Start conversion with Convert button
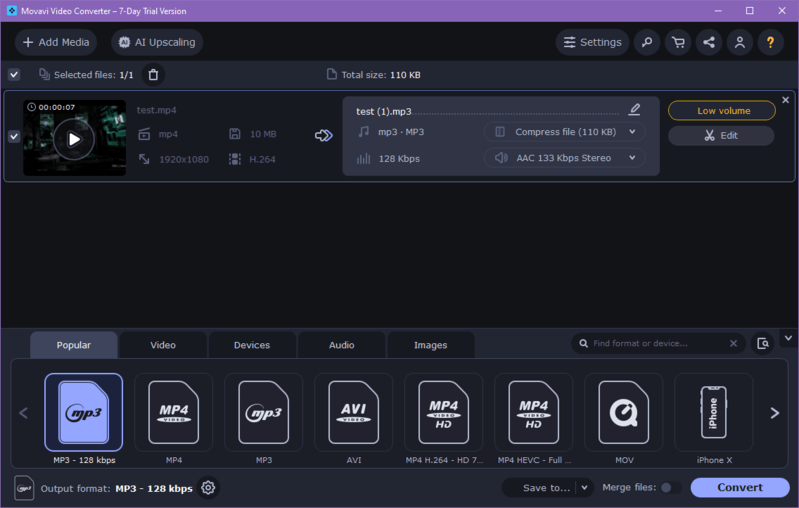 point(740,488)
